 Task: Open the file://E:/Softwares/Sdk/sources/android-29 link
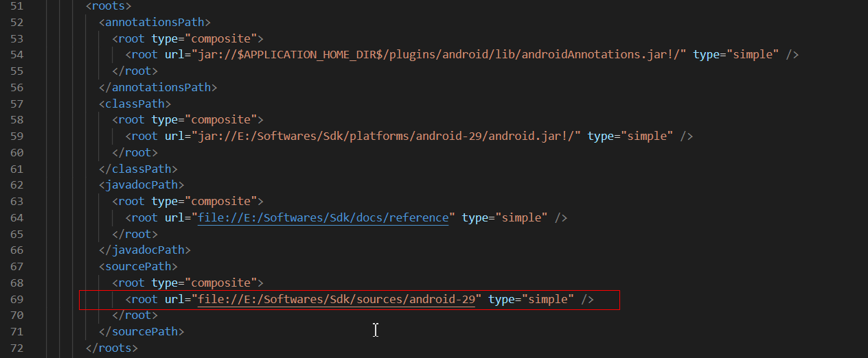pos(336,299)
